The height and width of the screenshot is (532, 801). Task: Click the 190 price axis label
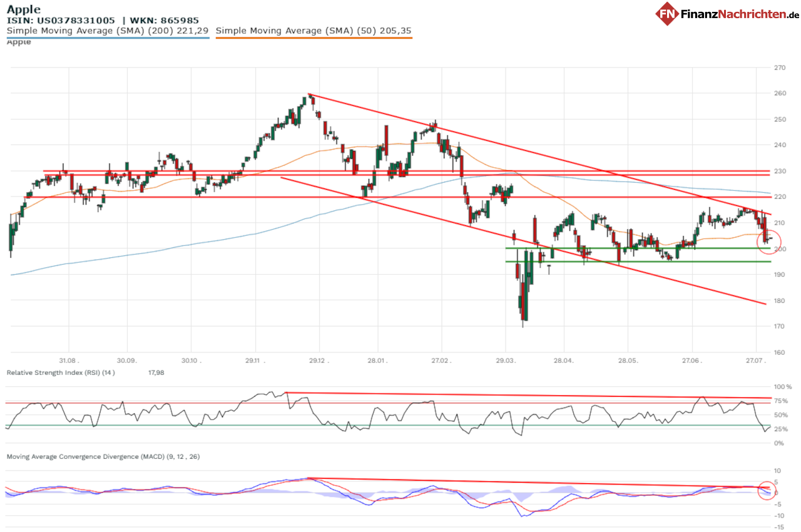[780, 275]
